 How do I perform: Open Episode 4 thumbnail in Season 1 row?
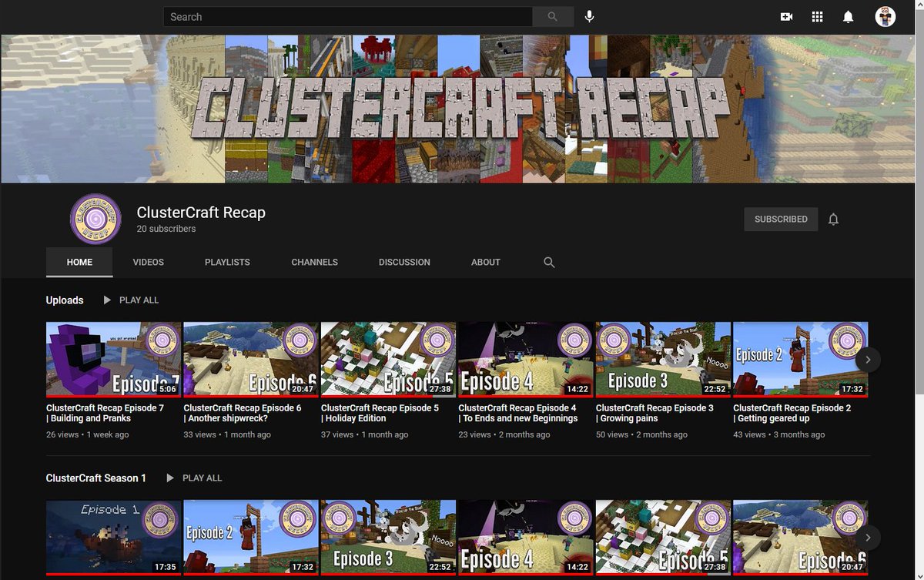click(526, 538)
